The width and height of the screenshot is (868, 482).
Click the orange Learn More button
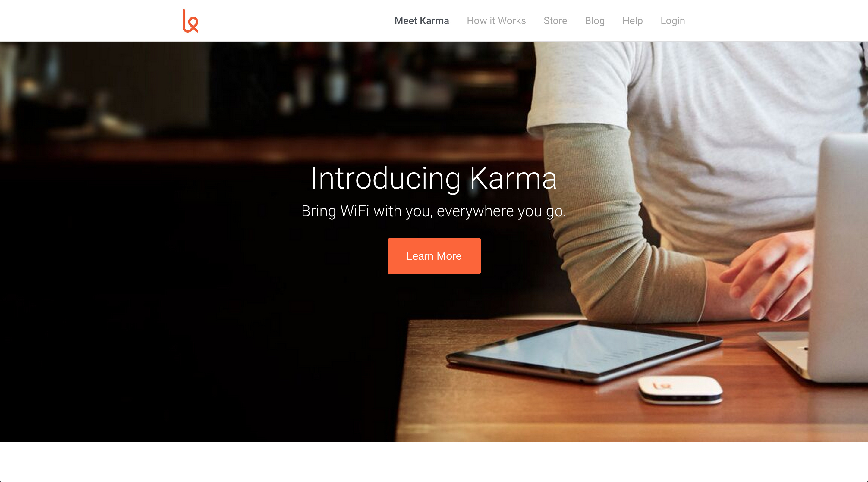coord(434,256)
